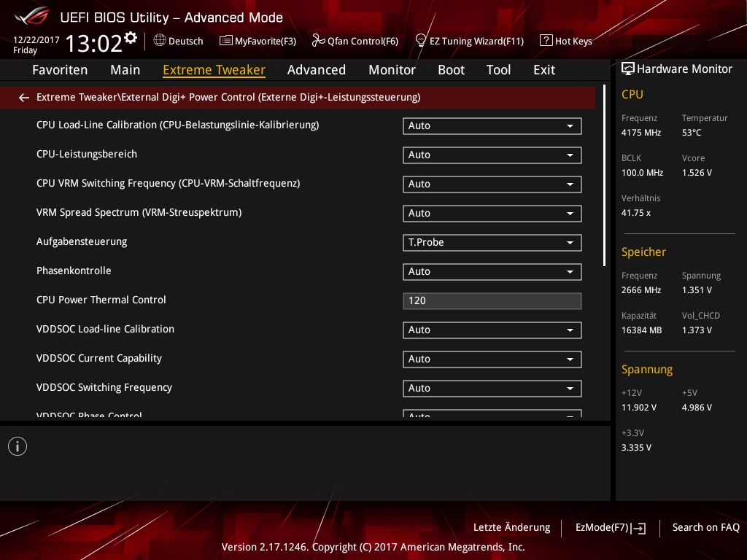Screen dimensions: 747x560
Task: Select VRM Spread Spectrum label
Action: 139,212
